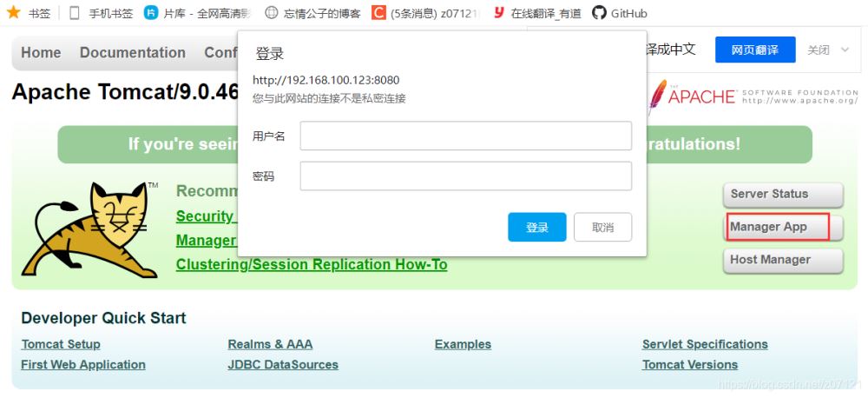Screen dimensions: 868x398
Task: Open the Tomcat Setup link
Action: point(61,344)
